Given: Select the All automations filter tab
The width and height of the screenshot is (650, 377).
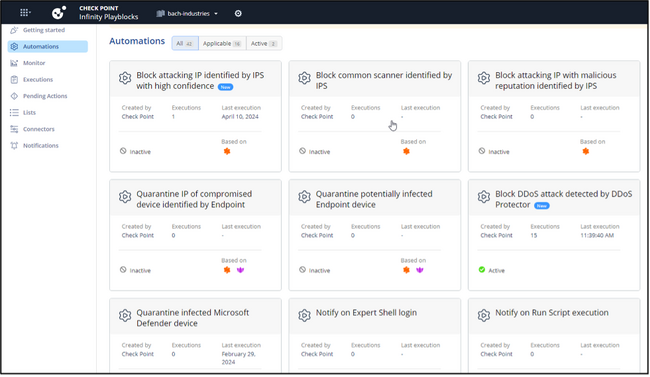Looking at the screenshot, I should (185, 44).
